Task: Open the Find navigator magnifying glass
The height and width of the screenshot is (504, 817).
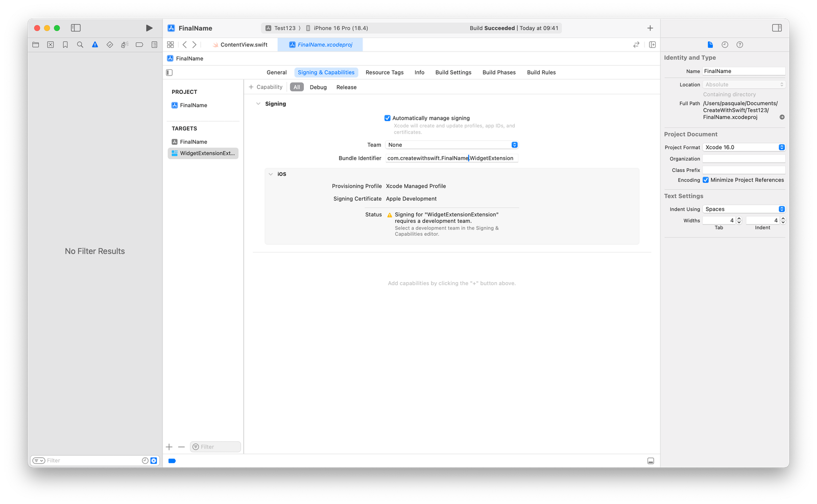Action: 80,44
